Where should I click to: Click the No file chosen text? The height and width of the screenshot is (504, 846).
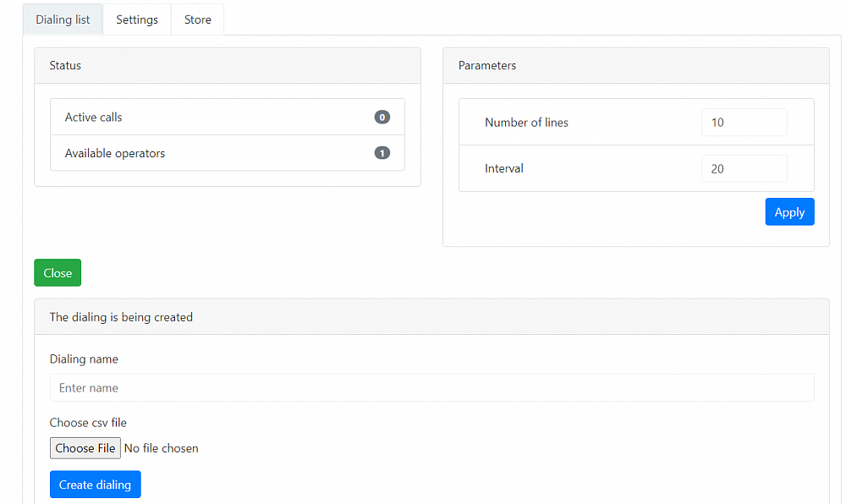click(x=161, y=448)
